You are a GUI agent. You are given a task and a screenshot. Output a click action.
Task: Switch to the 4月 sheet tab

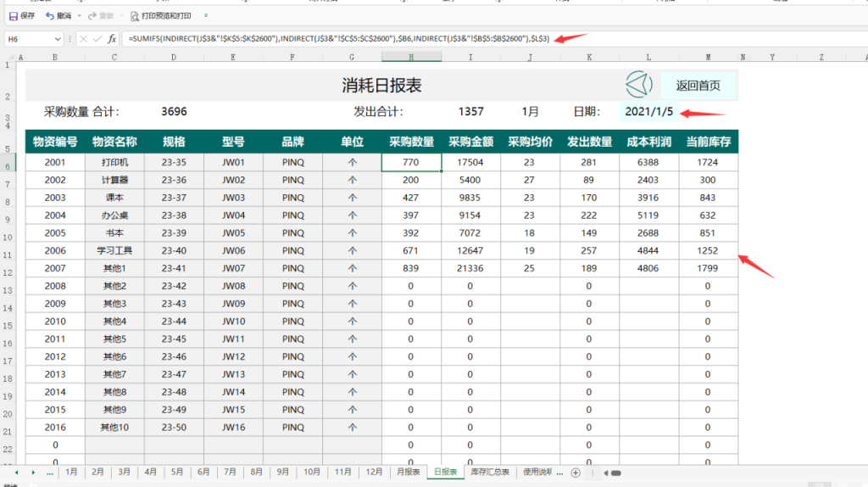(x=151, y=472)
